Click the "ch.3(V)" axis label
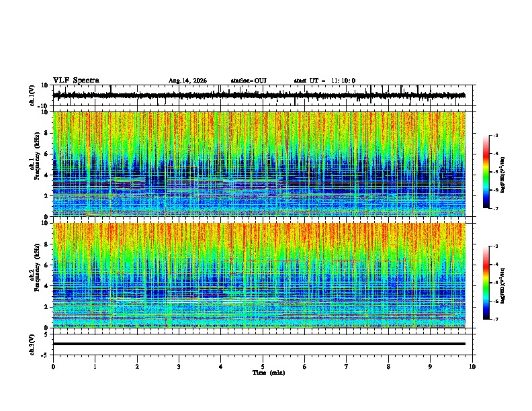Image resolution: width=532 pixels, height=411 pixels. pyautogui.click(x=32, y=345)
